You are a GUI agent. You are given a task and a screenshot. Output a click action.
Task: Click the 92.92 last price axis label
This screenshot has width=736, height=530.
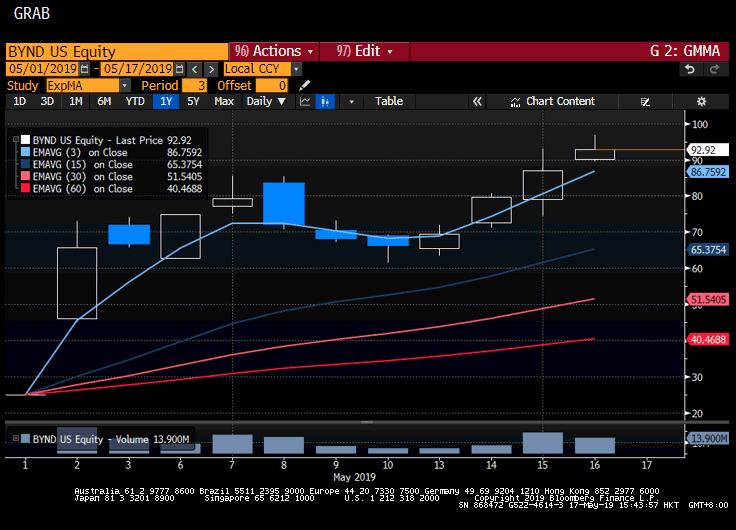point(707,150)
